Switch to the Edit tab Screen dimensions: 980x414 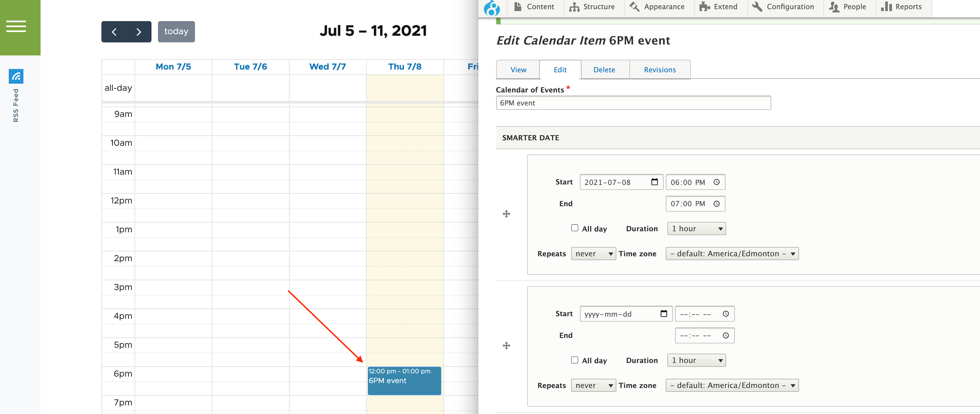point(560,69)
